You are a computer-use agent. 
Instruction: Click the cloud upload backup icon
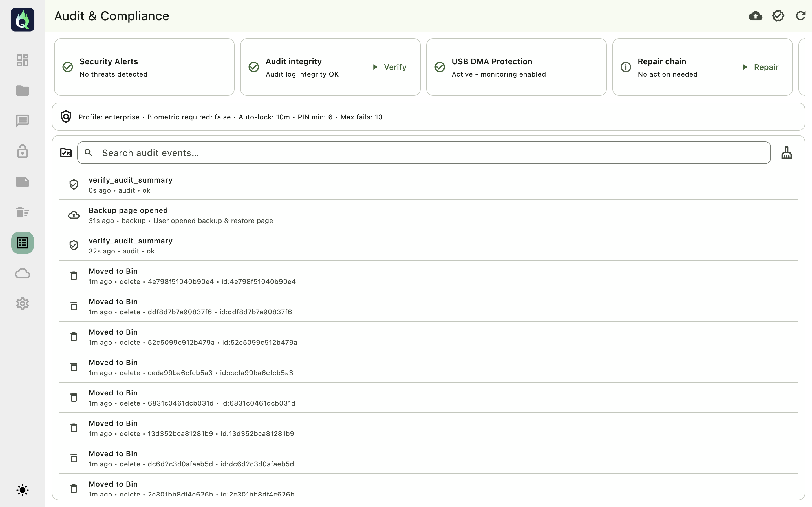pos(755,16)
